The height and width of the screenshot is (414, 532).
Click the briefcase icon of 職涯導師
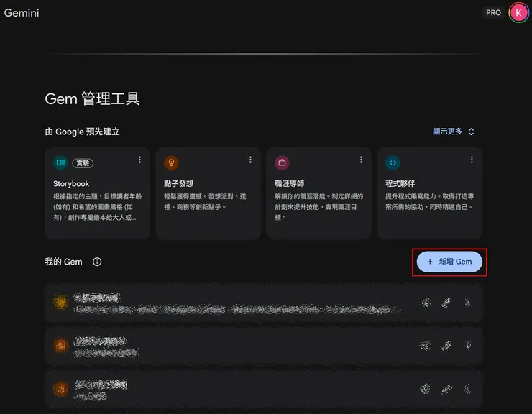(x=282, y=163)
